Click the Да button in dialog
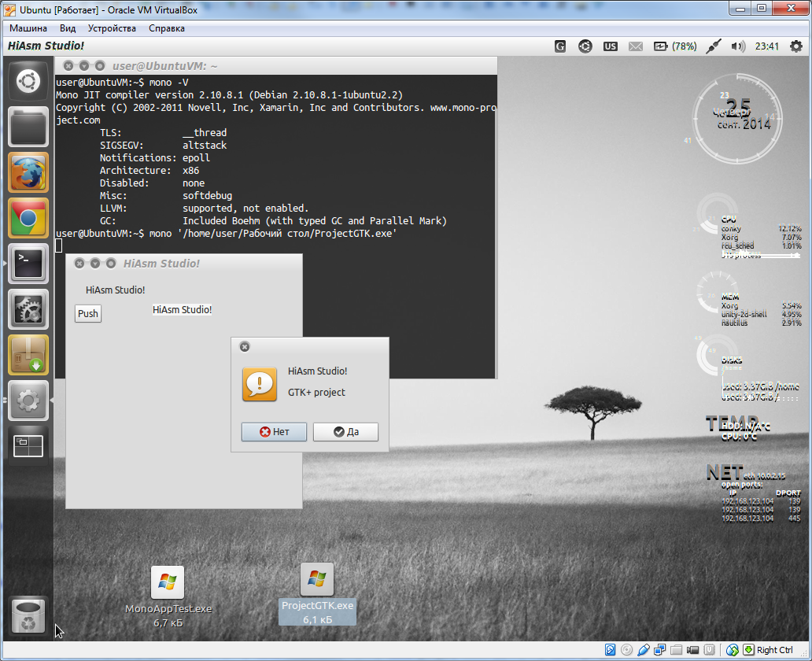 click(x=345, y=432)
